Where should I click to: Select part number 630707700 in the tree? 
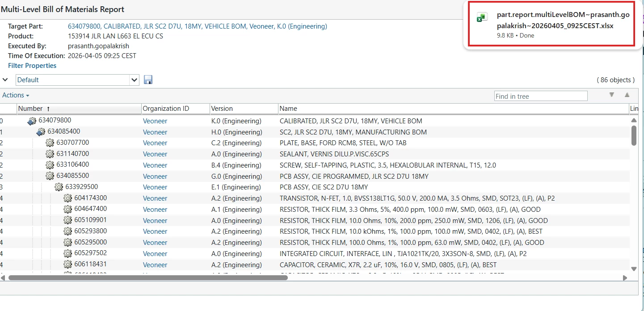pyautogui.click(x=73, y=143)
